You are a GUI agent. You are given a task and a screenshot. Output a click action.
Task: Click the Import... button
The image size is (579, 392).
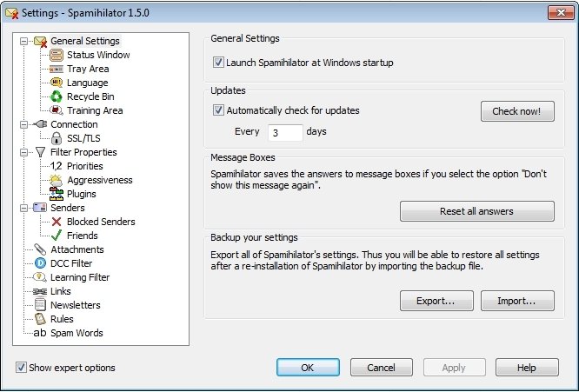(517, 301)
